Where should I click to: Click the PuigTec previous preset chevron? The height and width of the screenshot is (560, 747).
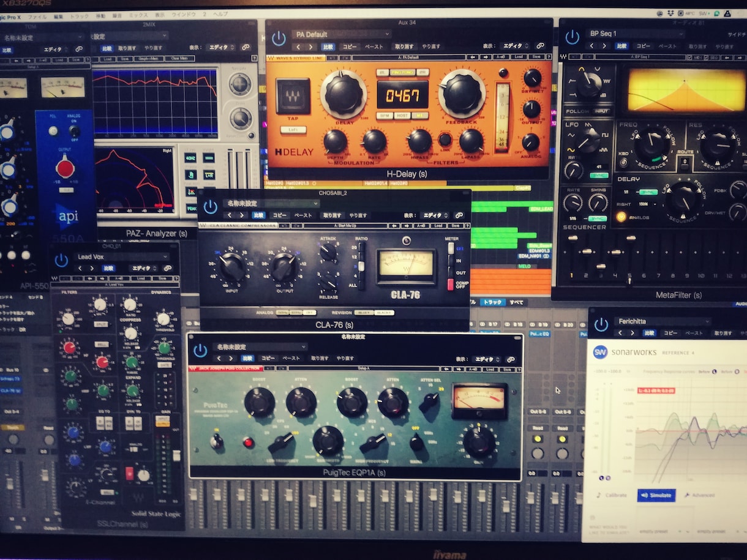click(x=219, y=359)
